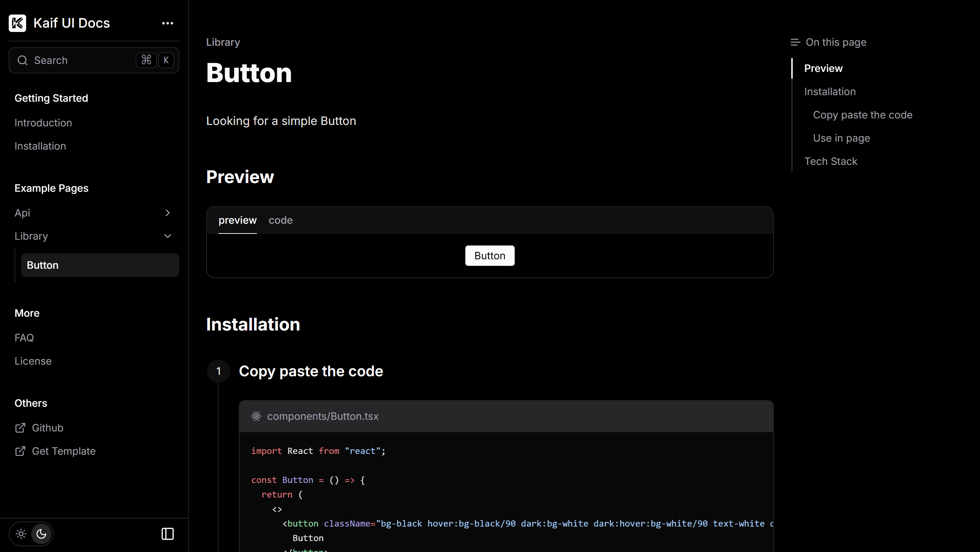980x552 pixels.
Task: Click the FAQ item under More section
Action: [24, 337]
